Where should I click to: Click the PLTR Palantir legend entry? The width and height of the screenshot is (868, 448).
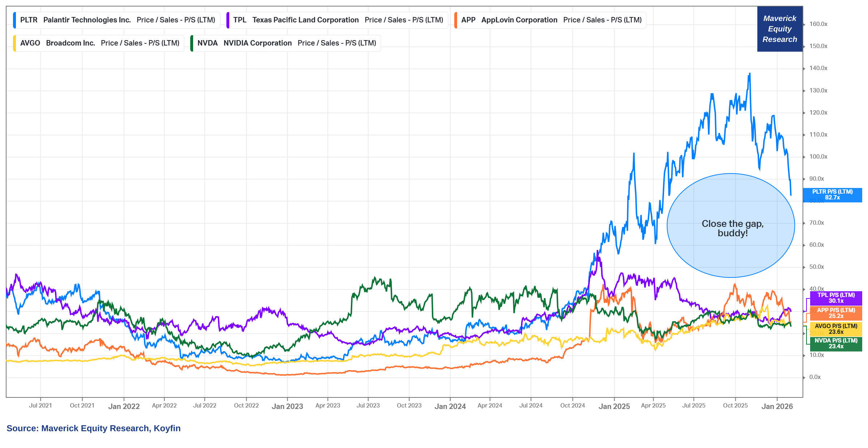[x=118, y=20]
